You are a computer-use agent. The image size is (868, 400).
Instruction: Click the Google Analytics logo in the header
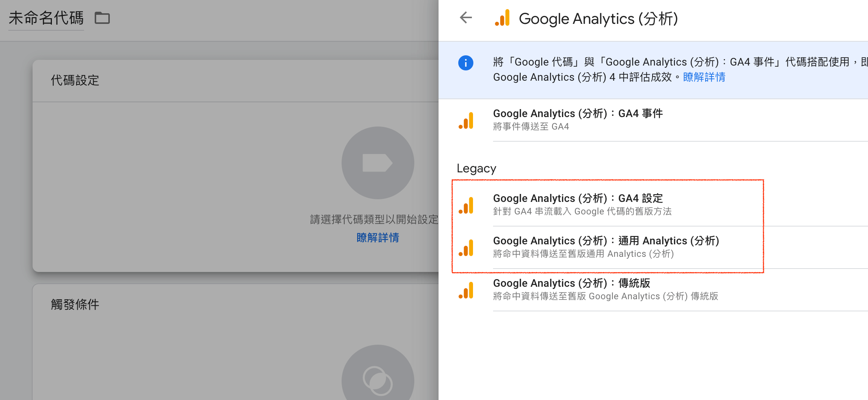pos(503,18)
